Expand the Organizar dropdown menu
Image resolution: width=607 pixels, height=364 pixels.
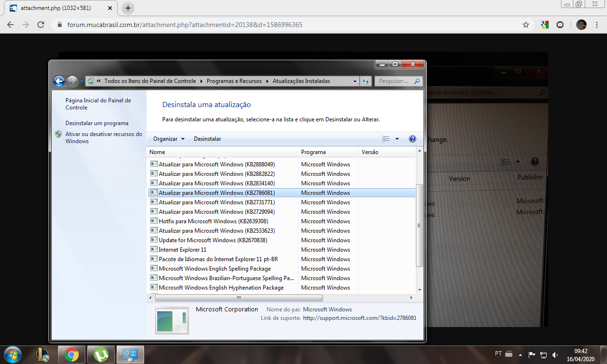[x=169, y=139]
